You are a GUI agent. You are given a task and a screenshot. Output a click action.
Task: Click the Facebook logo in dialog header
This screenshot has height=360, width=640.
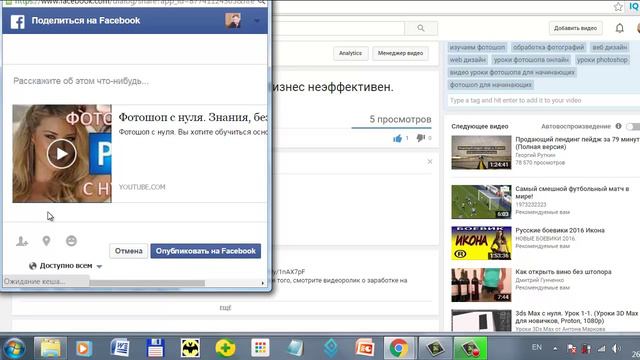[18, 21]
